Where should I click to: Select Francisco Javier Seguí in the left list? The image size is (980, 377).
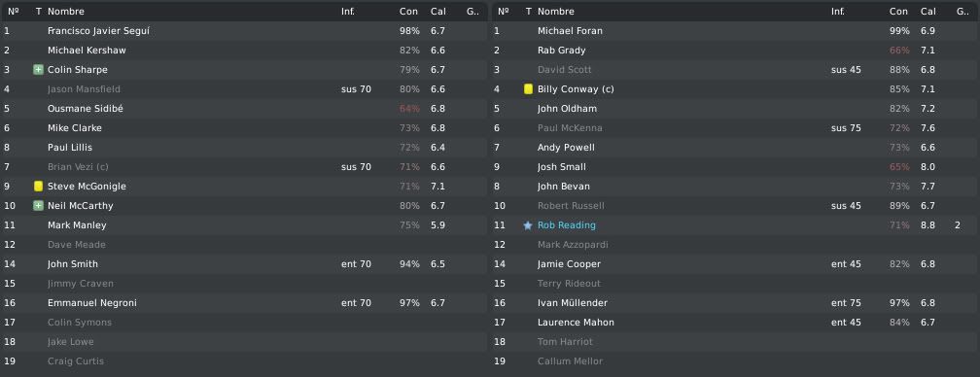pos(98,30)
